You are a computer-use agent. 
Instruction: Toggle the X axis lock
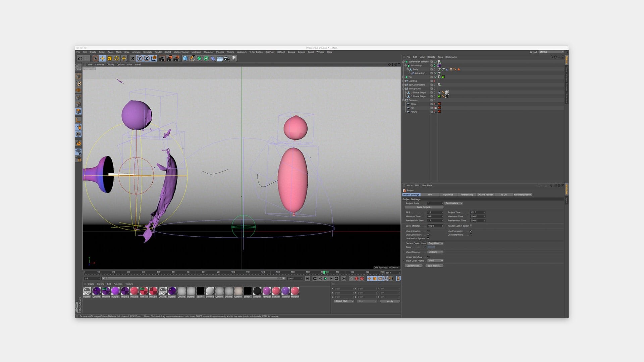[x=132, y=58]
